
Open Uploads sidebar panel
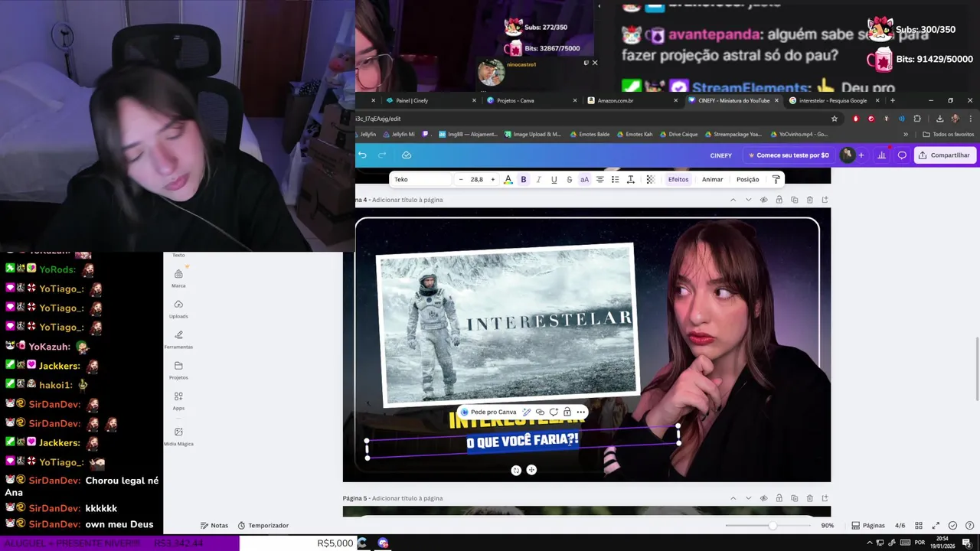pos(178,309)
